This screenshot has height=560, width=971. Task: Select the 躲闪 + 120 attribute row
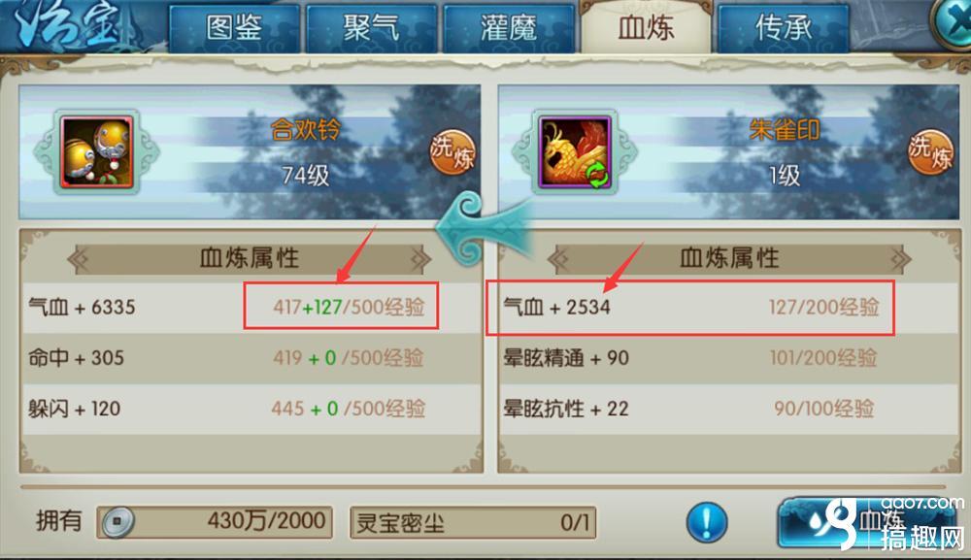coord(251,409)
